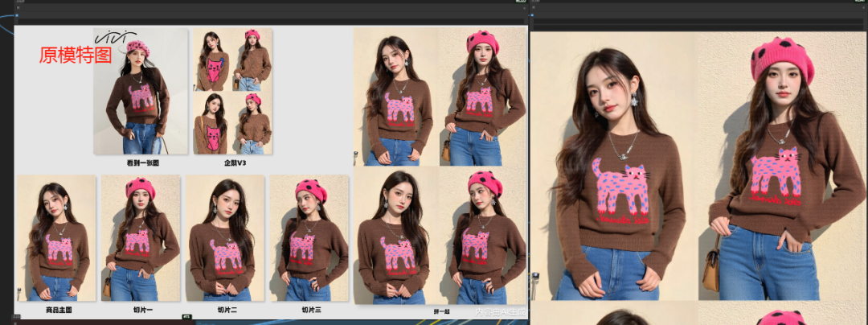Click the collapse dot in the right node's title bar
Screen dimensions: 868x325
pos(535,8)
